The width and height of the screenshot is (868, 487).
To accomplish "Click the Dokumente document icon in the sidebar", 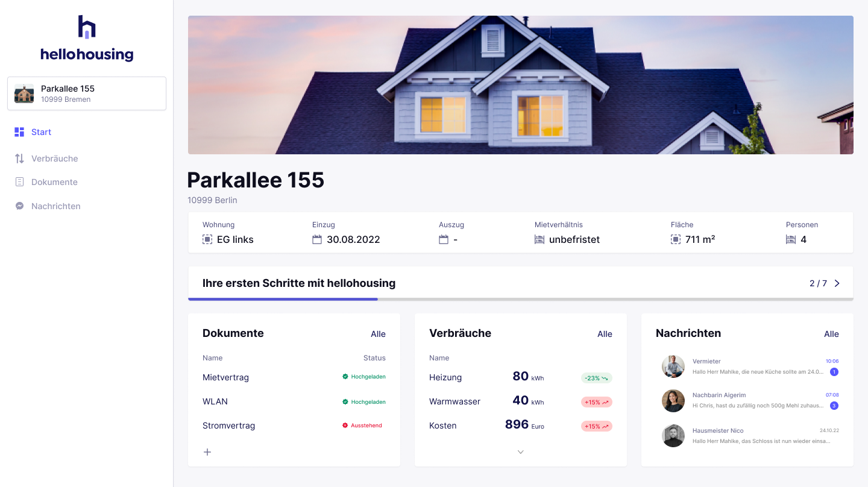I will tap(19, 181).
